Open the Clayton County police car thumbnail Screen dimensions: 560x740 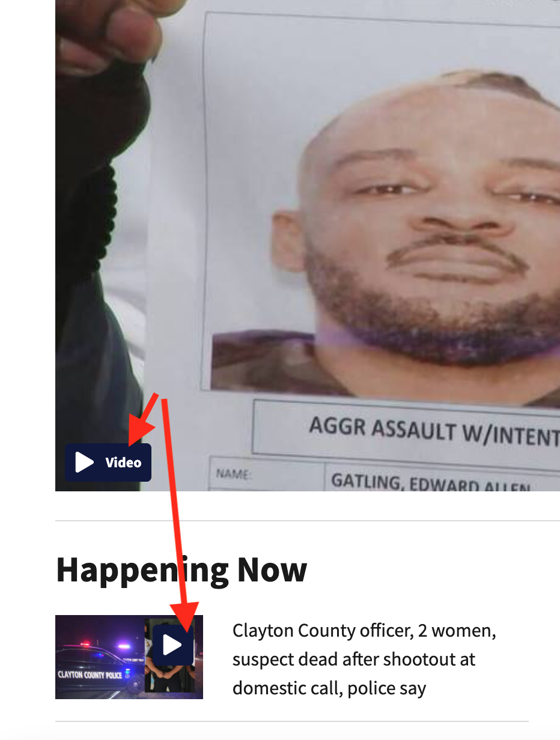pyautogui.click(x=129, y=657)
